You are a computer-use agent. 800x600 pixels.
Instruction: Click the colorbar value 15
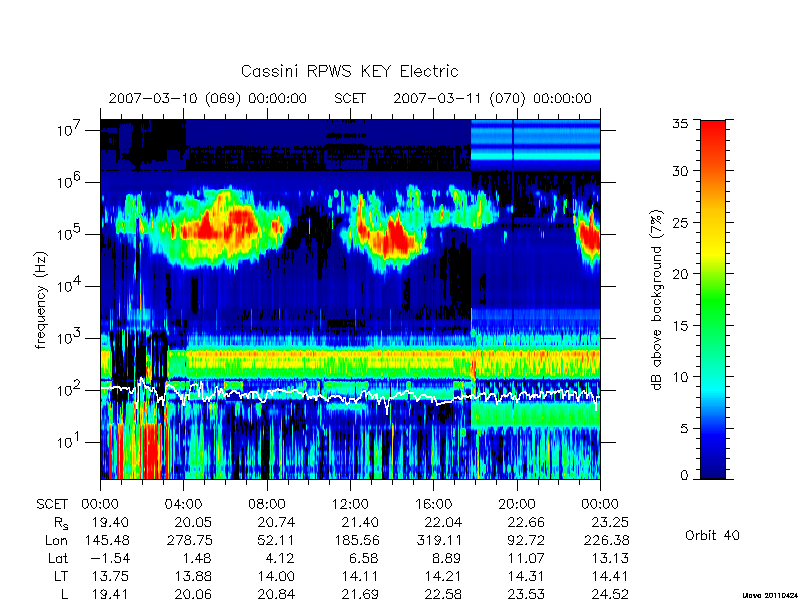(680, 326)
